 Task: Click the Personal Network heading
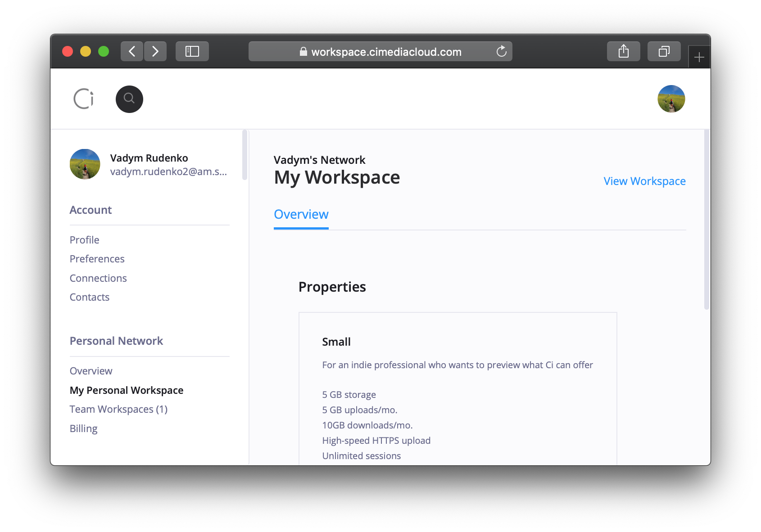tap(116, 341)
